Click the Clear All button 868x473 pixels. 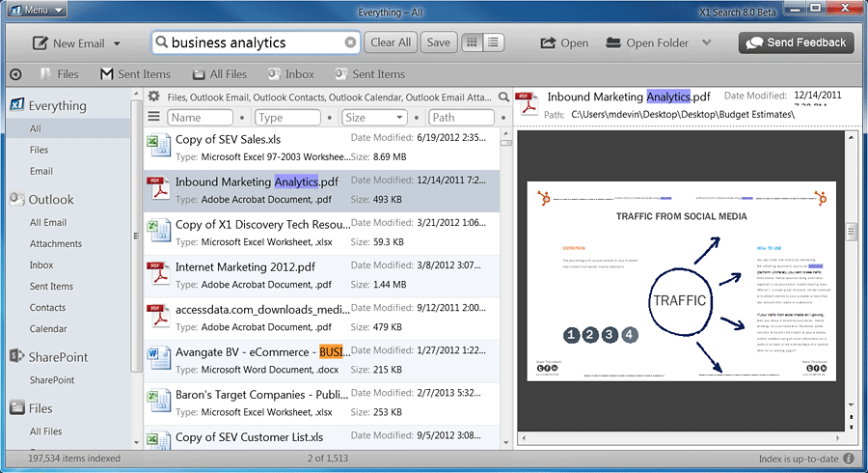pos(391,42)
